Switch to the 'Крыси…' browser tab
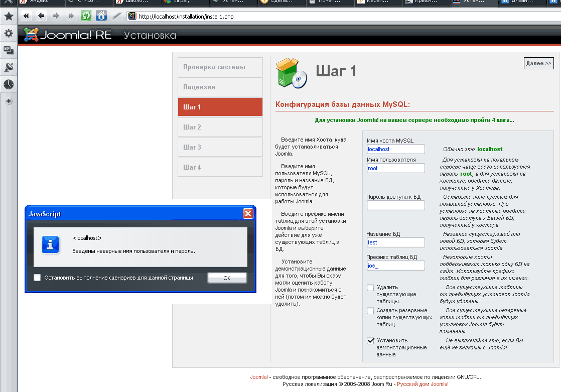This screenshot has width=561, height=392. pos(427,2)
